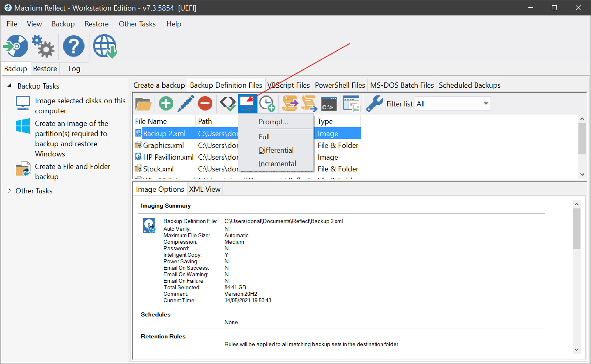Open the Help menu

pyautogui.click(x=174, y=24)
